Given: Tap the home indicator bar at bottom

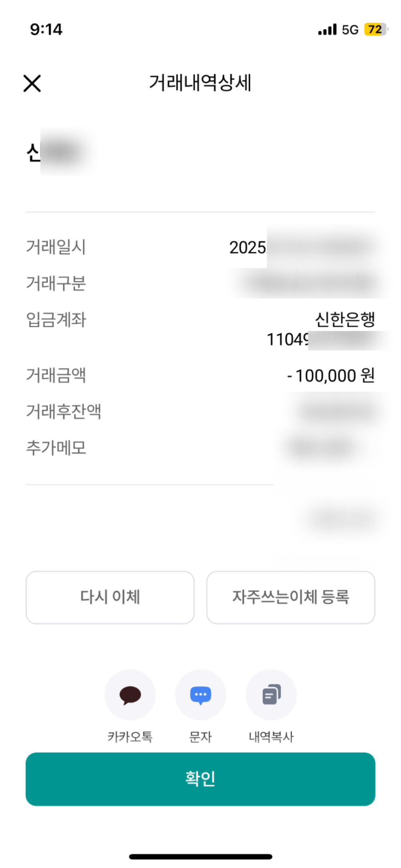Looking at the screenshot, I should 200,857.
